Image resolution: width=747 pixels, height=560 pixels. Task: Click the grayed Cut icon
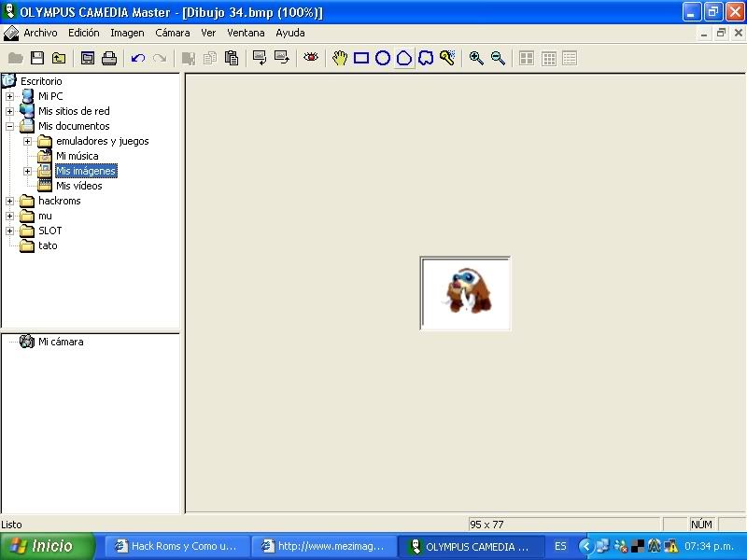(189, 58)
